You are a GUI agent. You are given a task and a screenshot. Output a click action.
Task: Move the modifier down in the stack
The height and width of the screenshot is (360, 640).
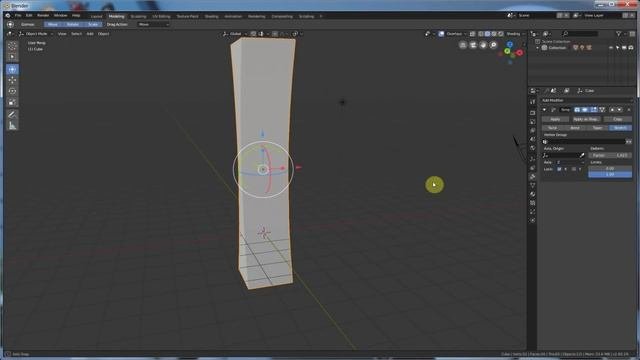(620, 110)
